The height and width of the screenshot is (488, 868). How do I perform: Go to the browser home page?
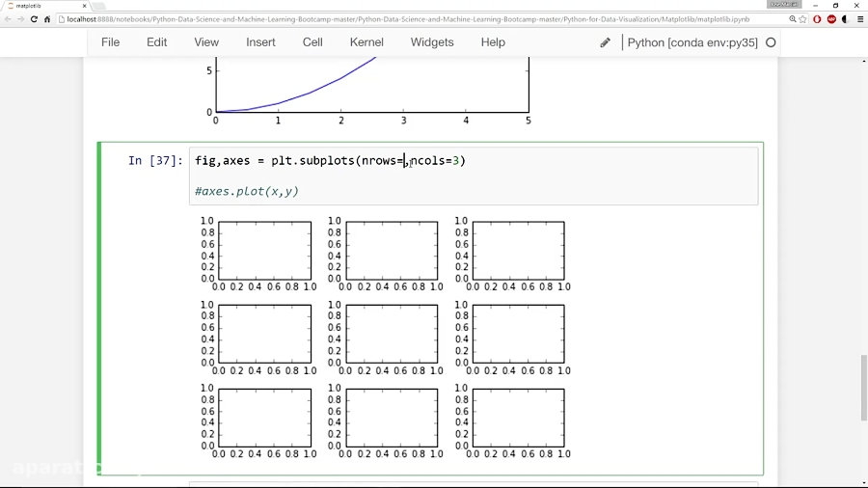[x=47, y=19]
